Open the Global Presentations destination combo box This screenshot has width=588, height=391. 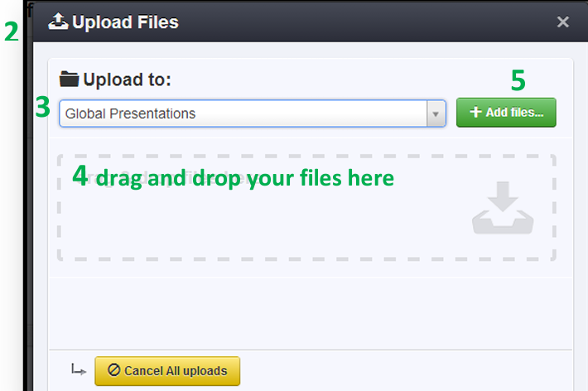[x=253, y=113]
